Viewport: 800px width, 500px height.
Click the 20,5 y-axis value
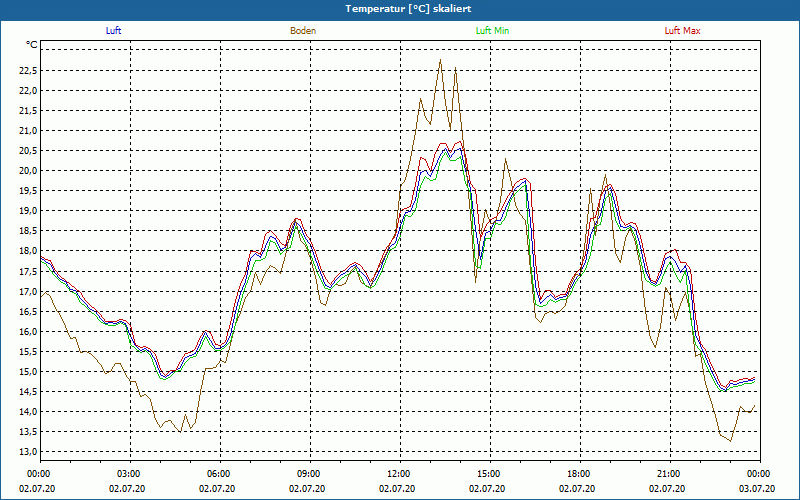click(28, 151)
